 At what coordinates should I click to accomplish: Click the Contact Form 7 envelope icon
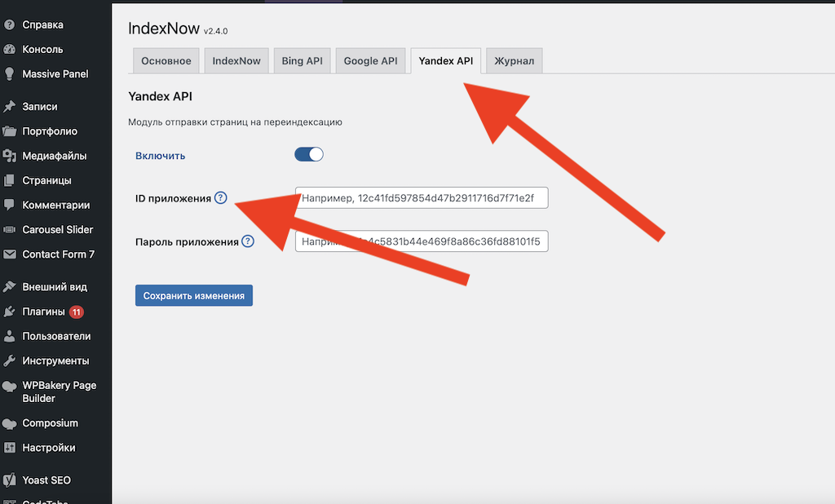pos(9,254)
